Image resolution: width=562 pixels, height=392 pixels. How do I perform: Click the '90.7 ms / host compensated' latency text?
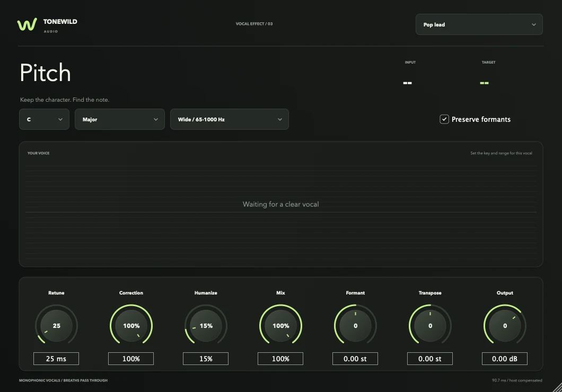[x=517, y=380]
